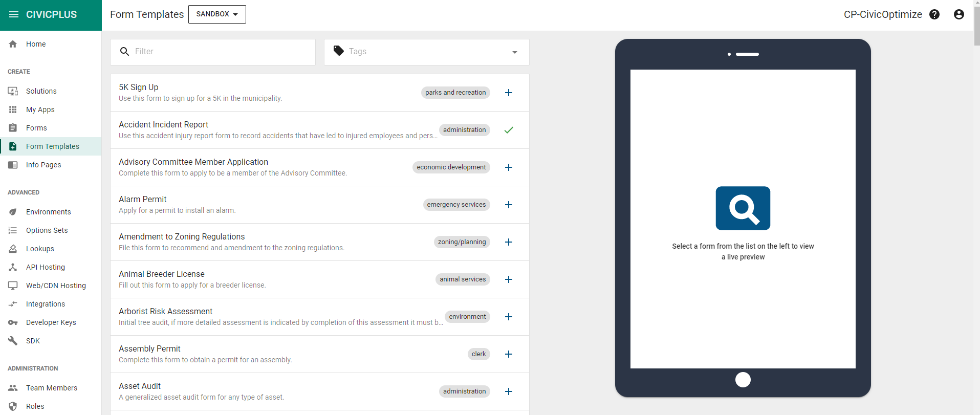Image resolution: width=980 pixels, height=415 pixels.
Task: Click the Home icon in sidebar
Action: click(x=13, y=44)
